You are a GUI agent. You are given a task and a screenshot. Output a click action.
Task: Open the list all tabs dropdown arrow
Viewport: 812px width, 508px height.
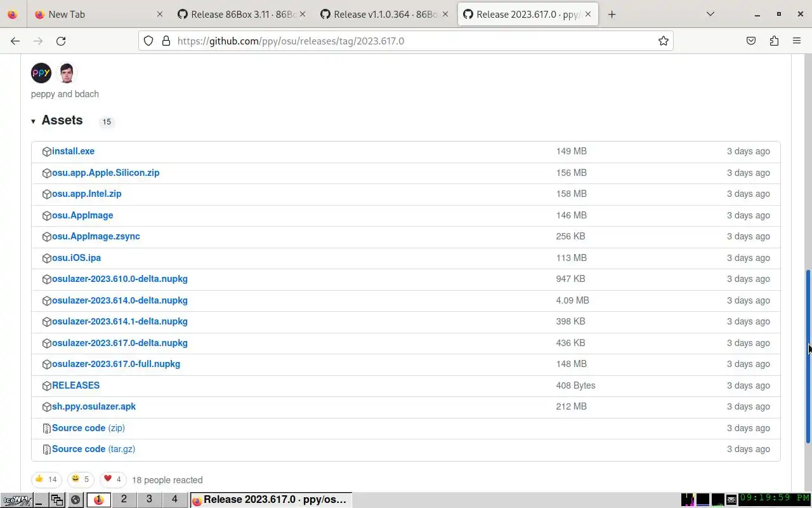pos(710,14)
